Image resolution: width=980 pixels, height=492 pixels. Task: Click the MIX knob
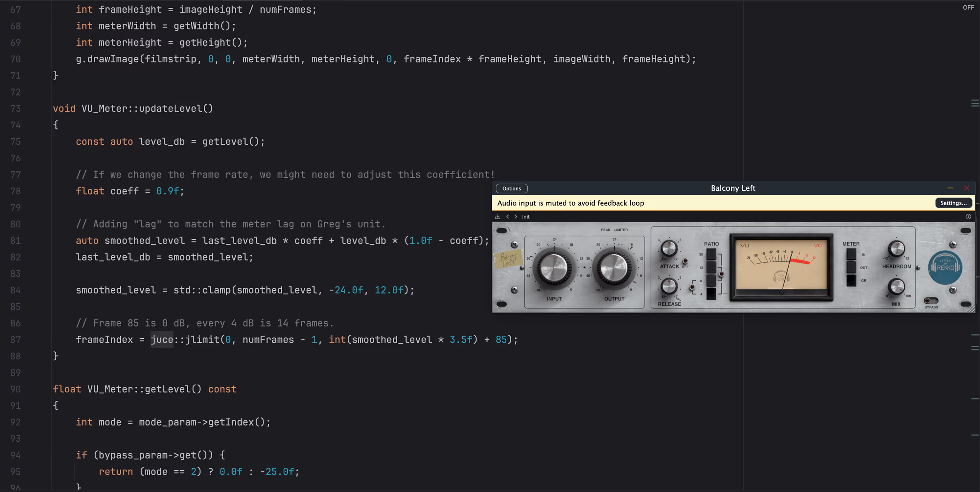(x=897, y=286)
